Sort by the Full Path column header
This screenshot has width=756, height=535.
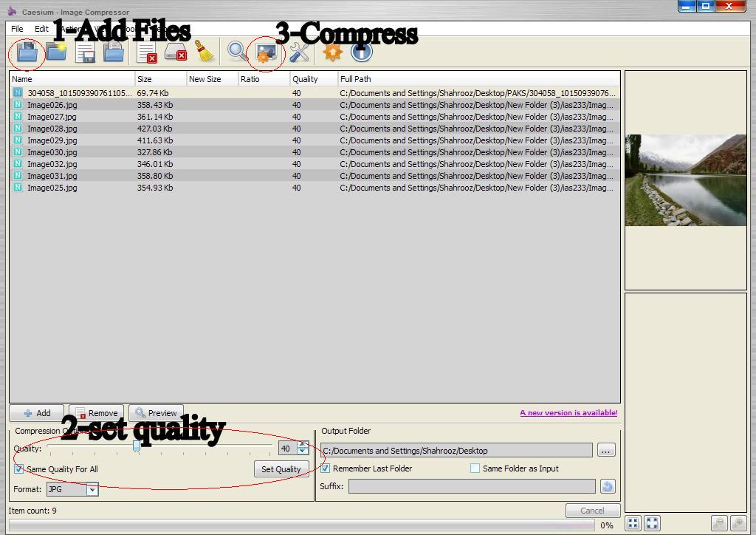478,79
